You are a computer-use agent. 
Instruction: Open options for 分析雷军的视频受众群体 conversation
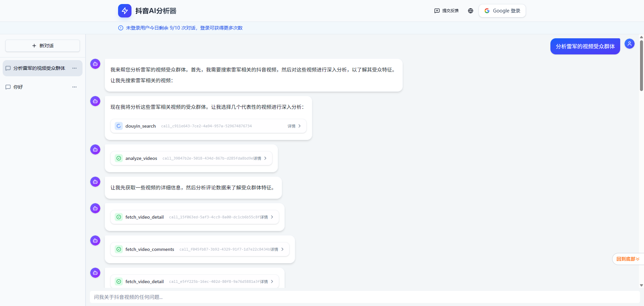[74, 68]
